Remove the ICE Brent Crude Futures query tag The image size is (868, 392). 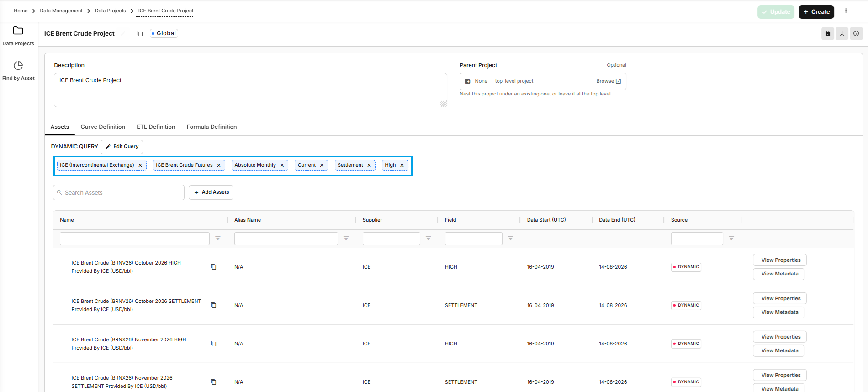tap(219, 165)
